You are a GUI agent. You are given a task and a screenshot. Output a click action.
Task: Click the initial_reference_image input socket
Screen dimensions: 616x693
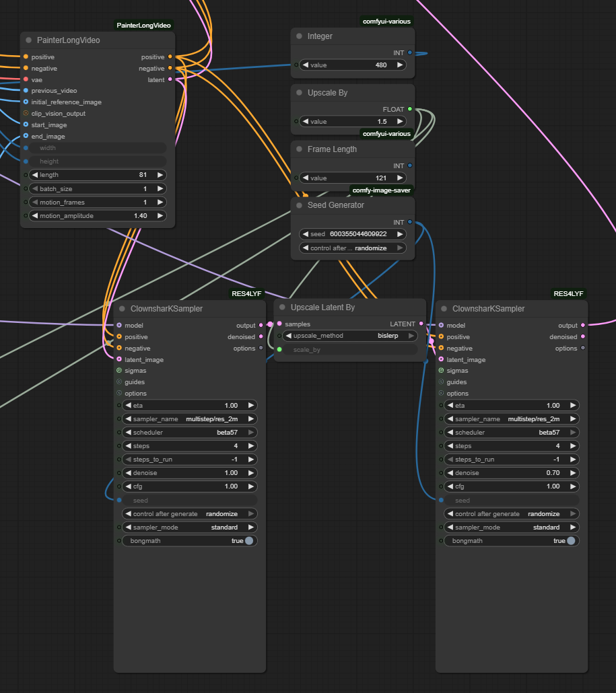26,102
